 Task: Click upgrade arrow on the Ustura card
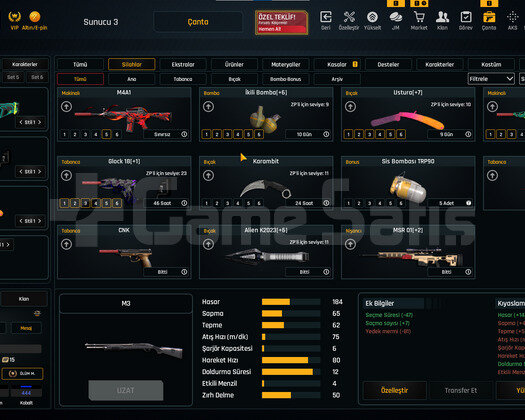click(x=350, y=107)
